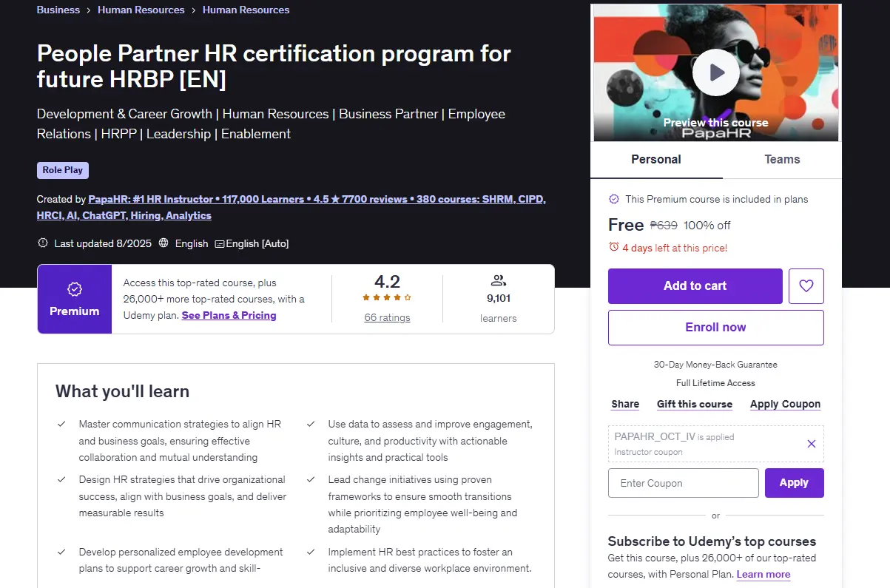Click Full Lifetime Access text
This screenshot has height=588, width=890.
click(x=715, y=383)
